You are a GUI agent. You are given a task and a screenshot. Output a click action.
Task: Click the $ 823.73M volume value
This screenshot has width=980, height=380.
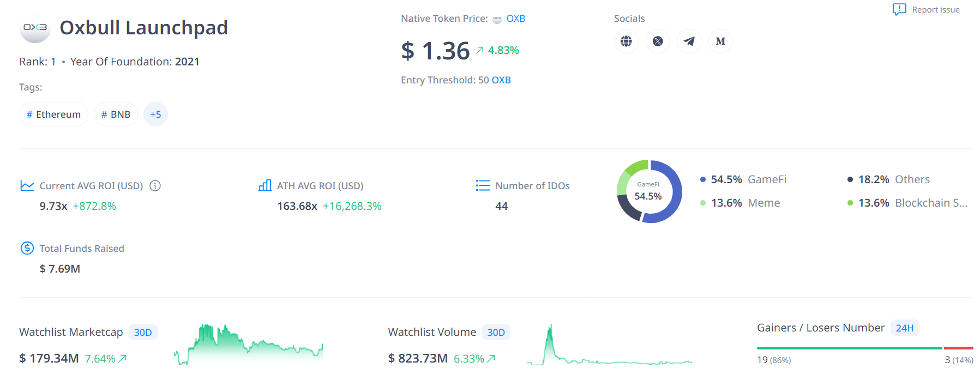[x=418, y=358]
